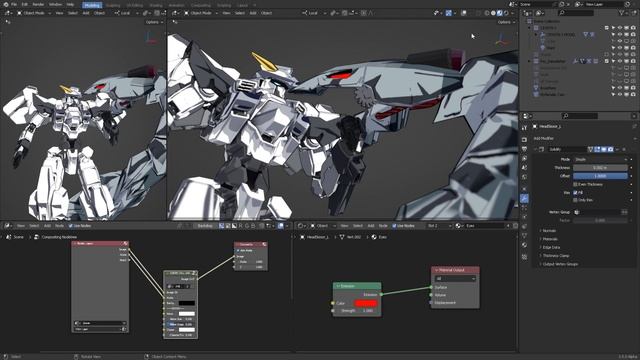The height and width of the screenshot is (360, 640).
Task: Open the Window menu
Action: (x=56, y=4)
